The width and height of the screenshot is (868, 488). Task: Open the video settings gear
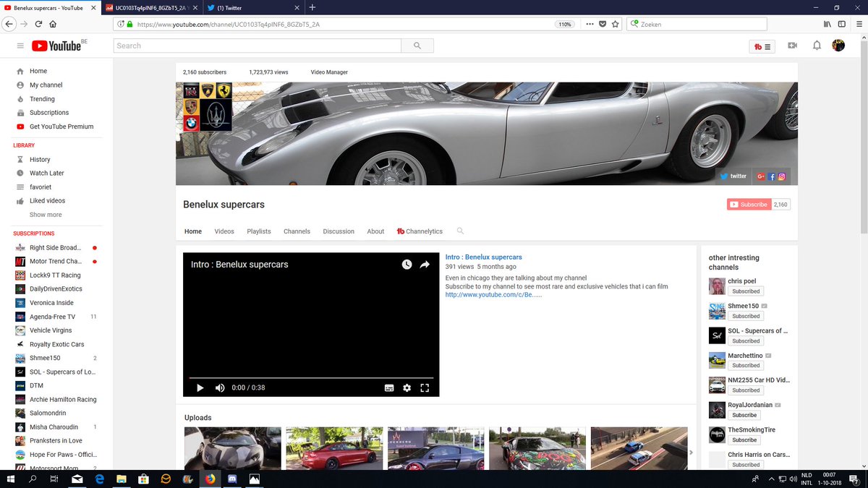point(407,388)
